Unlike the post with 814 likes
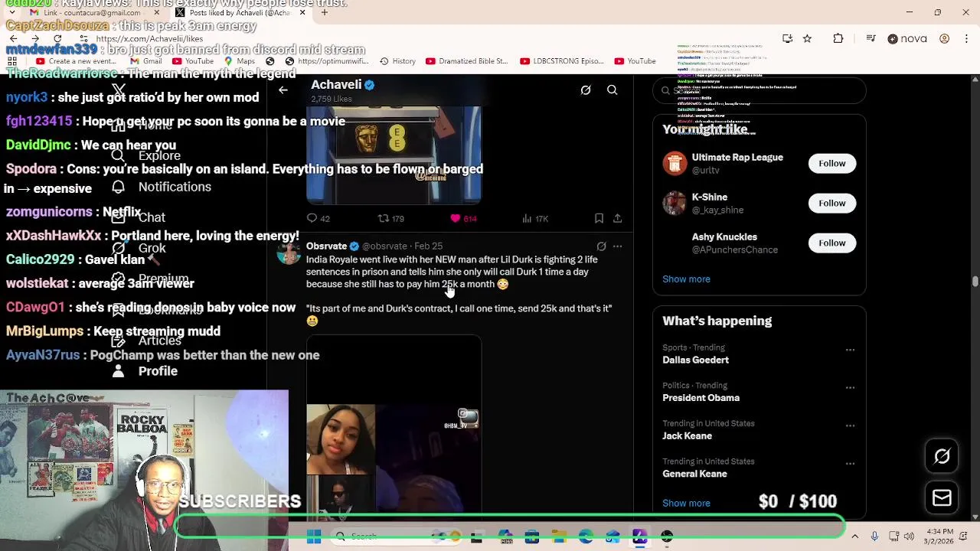This screenshot has width=980, height=551. coord(463,219)
